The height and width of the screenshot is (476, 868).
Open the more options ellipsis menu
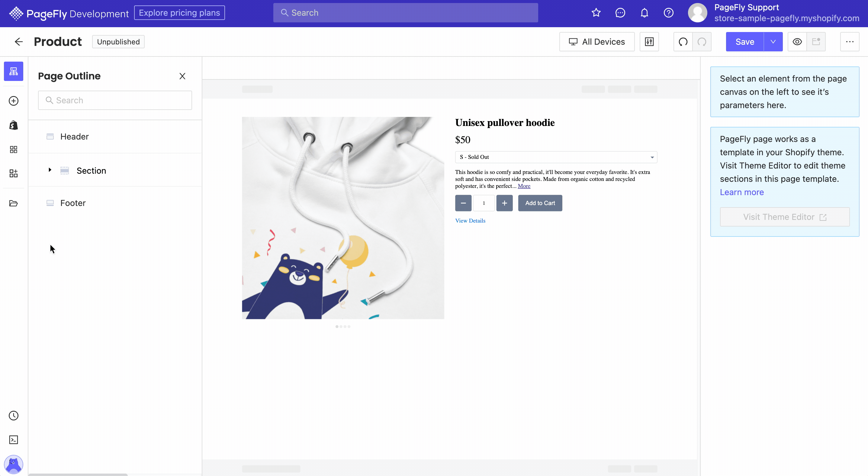click(850, 42)
